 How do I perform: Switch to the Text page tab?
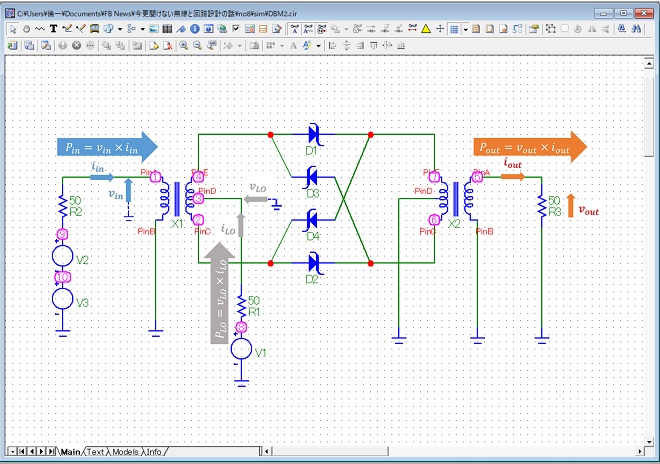tap(96, 452)
